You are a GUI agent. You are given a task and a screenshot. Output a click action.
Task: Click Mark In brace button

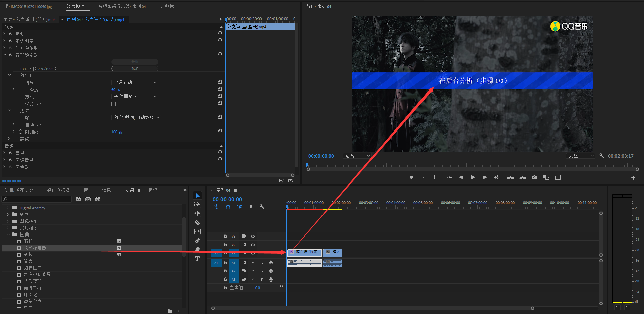tap(424, 177)
